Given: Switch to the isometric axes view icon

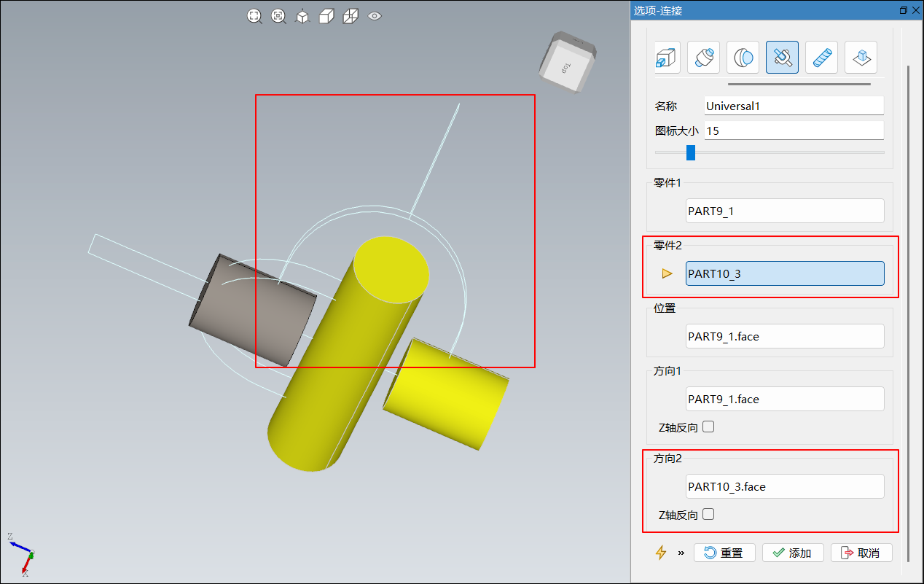Looking at the screenshot, I should pyautogui.click(x=302, y=16).
